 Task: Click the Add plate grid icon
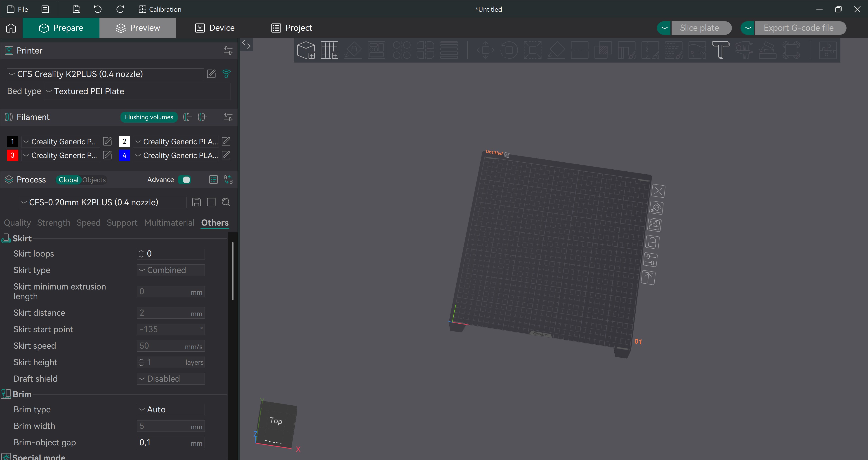click(x=329, y=50)
